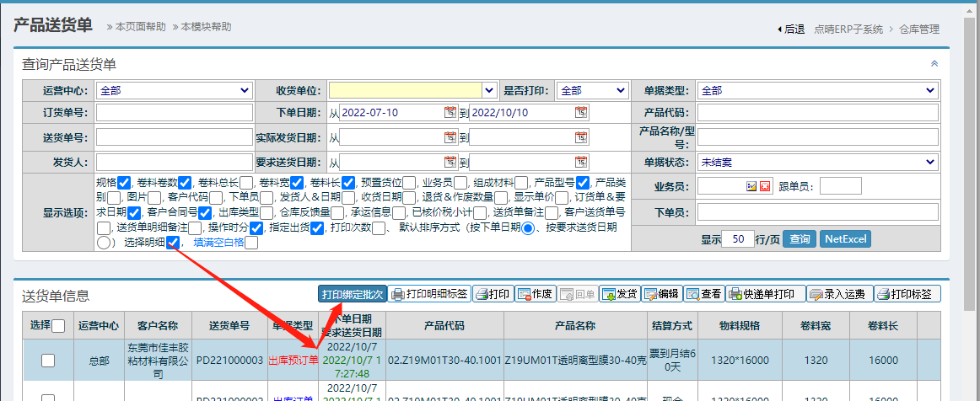980x401 pixels.
Task: Click the 打印绑定批次 button
Action: pos(352,293)
